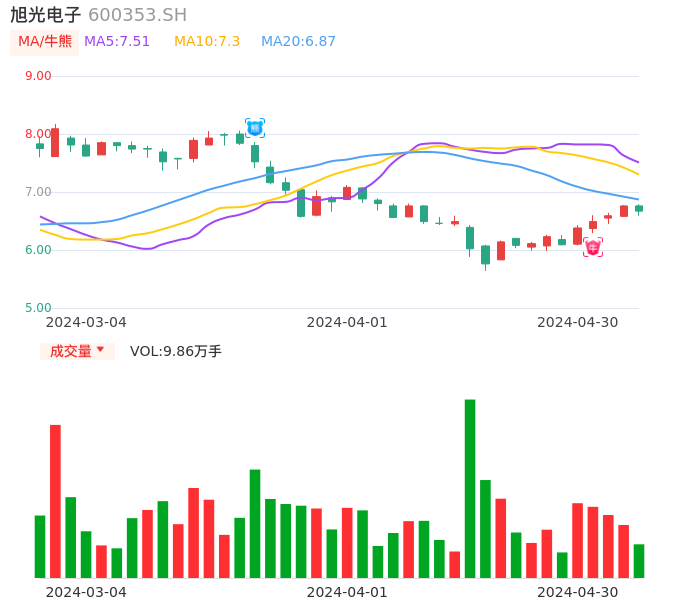The height and width of the screenshot is (606, 686).
Task: Toggle the MA10 line legend
Action: 207,42
